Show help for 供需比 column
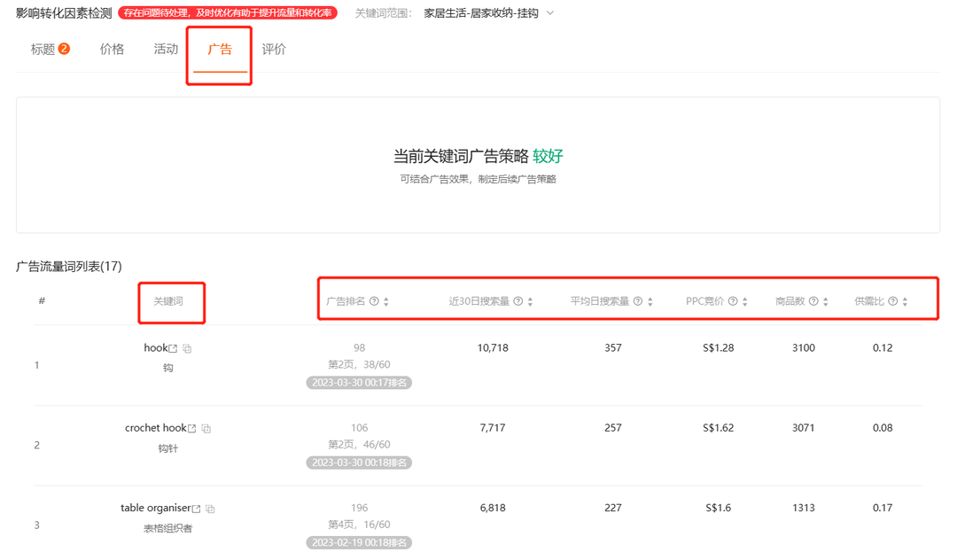957x560 pixels. [x=893, y=300]
